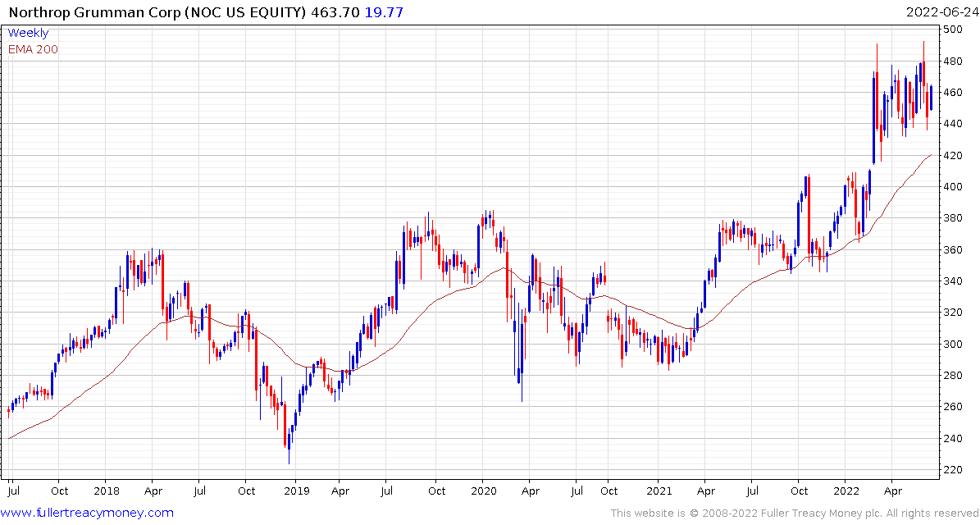Click the 320 price axis label
The height and width of the screenshot is (525, 980).
click(x=953, y=313)
